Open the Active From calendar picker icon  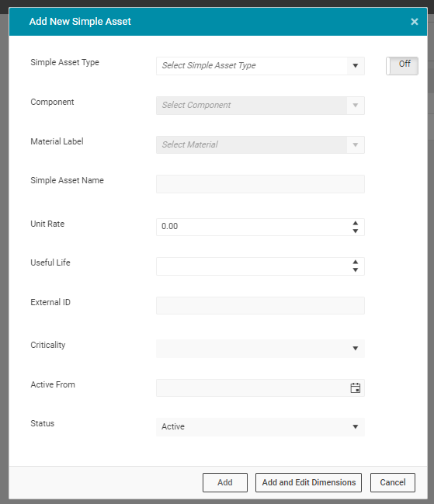(355, 388)
